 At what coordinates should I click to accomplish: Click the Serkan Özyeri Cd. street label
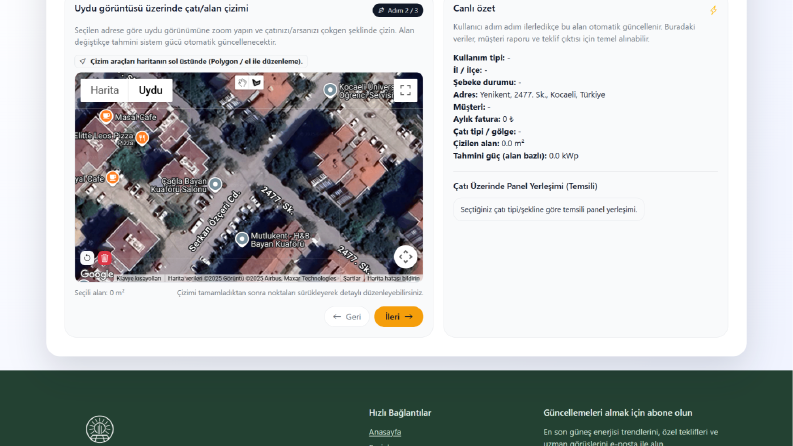214,221
